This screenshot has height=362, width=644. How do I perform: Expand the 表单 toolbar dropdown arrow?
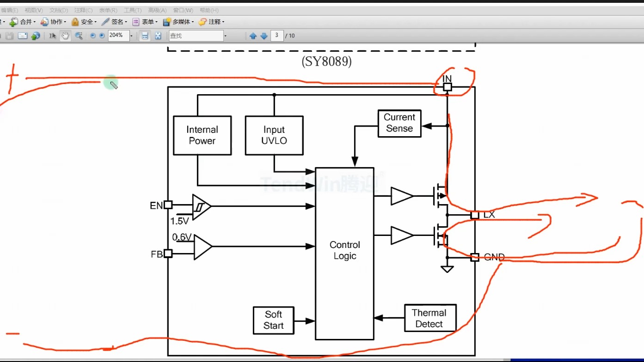coord(156,22)
